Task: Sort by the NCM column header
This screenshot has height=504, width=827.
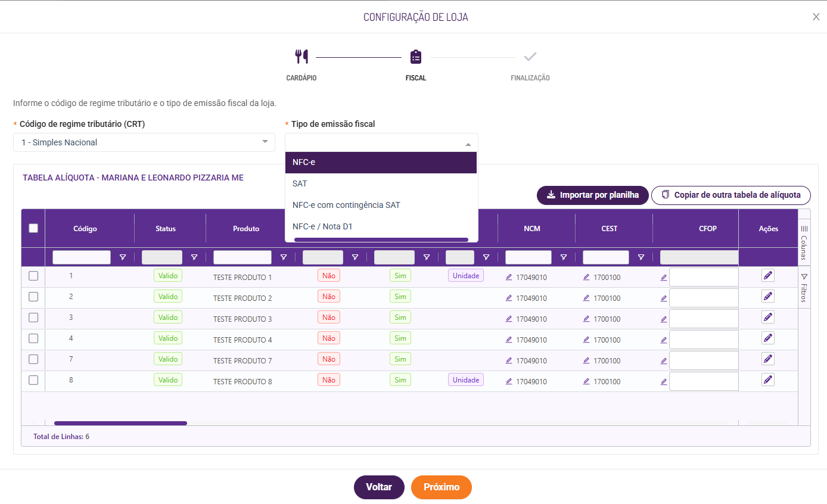Action: click(532, 229)
